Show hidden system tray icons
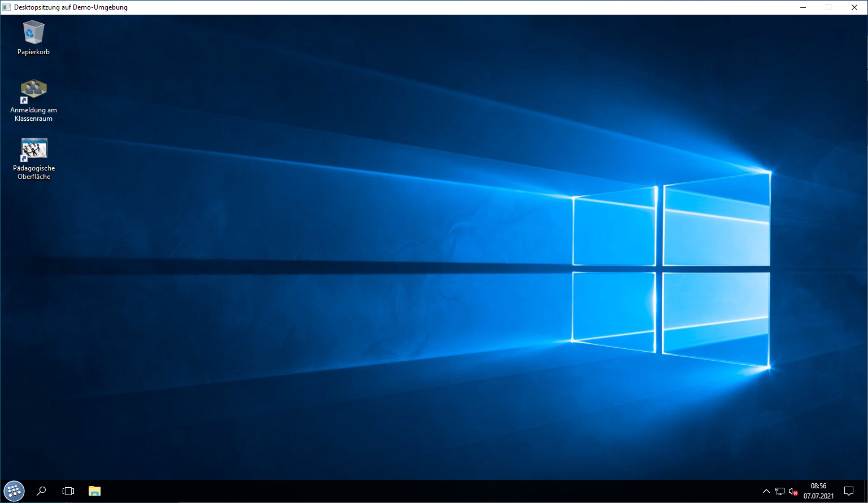The height and width of the screenshot is (503, 868). [x=766, y=491]
